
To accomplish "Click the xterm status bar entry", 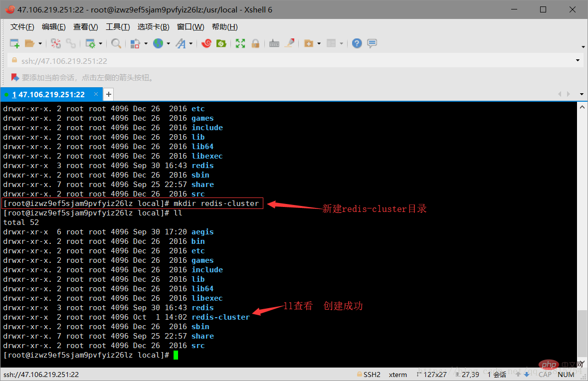I will (x=398, y=375).
